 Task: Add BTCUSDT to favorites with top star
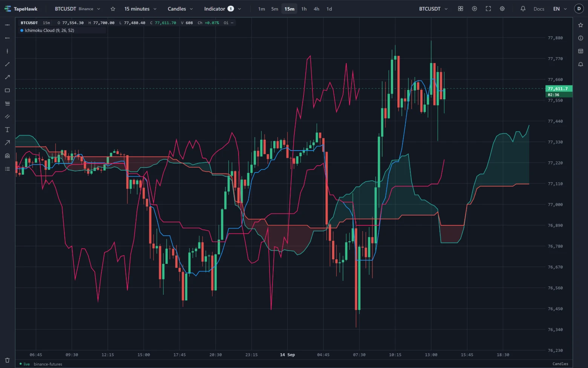point(113,9)
